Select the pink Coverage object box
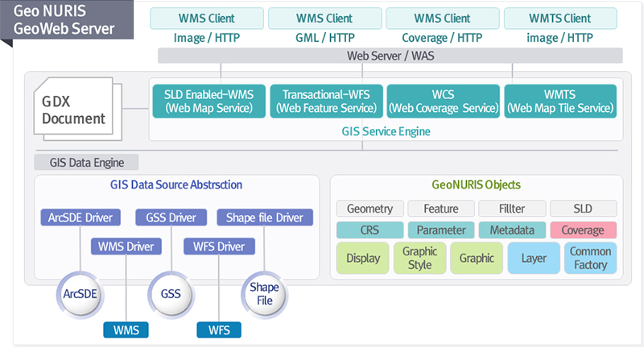The width and height of the screenshot is (644, 348). pos(583,230)
